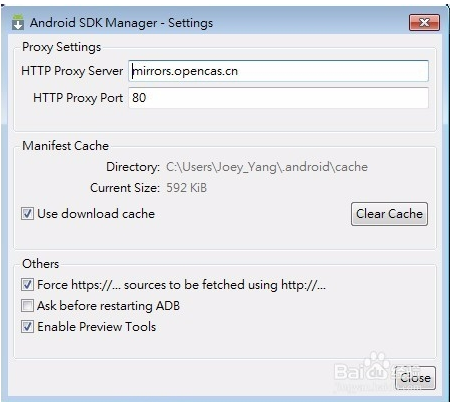Click the Clear Cache button
450x402 pixels.
(x=389, y=214)
